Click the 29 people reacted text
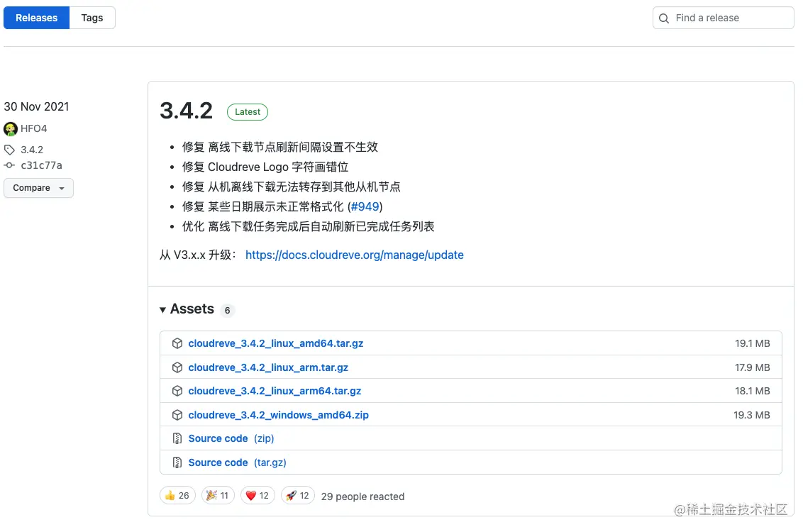803x532 pixels. pyautogui.click(x=362, y=497)
